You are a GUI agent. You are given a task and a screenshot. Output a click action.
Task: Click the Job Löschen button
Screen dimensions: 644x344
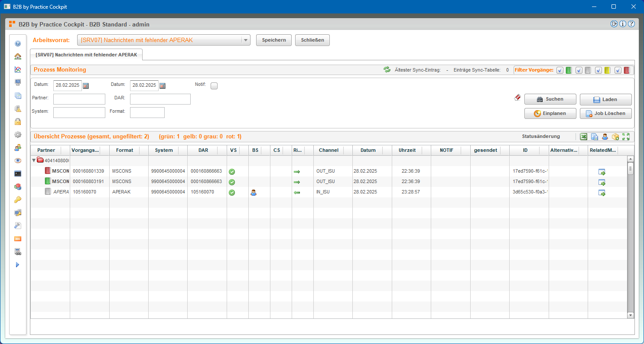tap(606, 114)
